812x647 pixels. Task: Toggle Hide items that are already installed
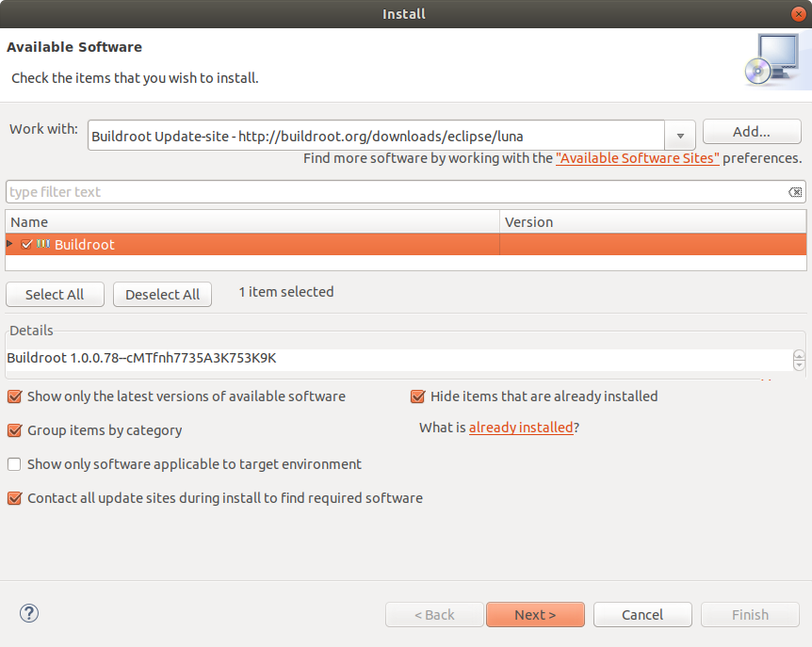coord(417,396)
